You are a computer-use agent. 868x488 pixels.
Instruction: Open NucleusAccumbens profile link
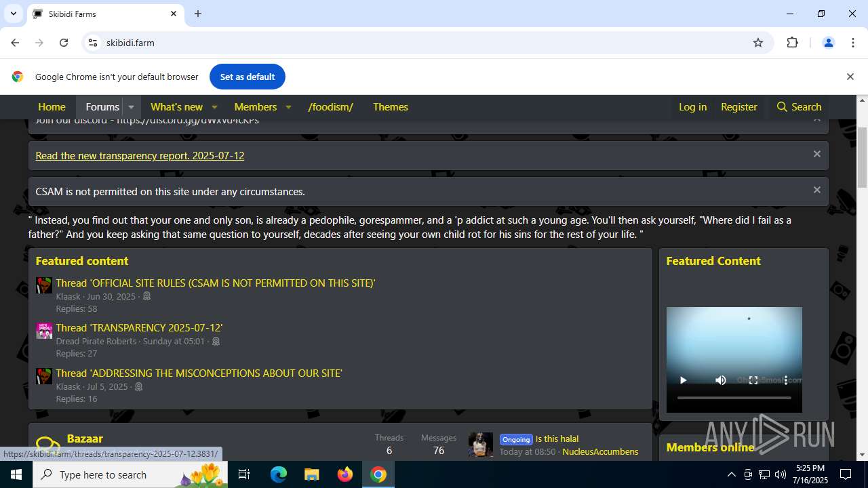tap(600, 451)
